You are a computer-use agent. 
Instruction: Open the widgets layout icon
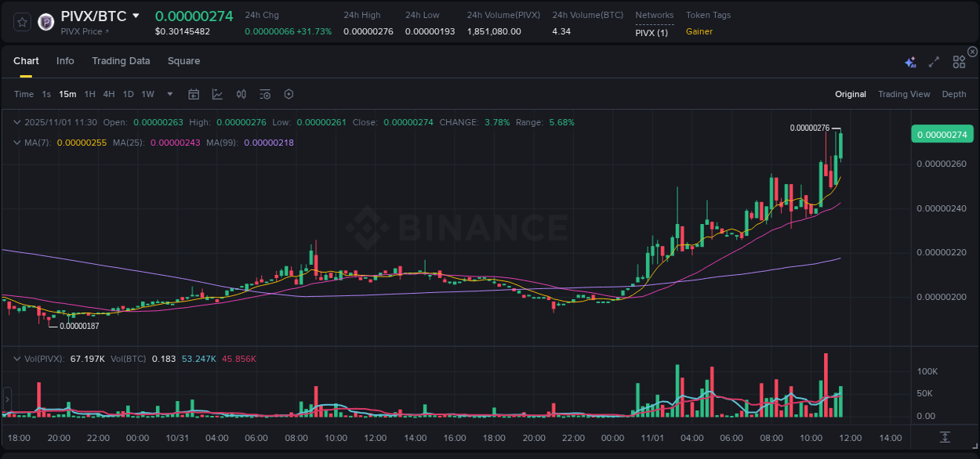coord(959,61)
